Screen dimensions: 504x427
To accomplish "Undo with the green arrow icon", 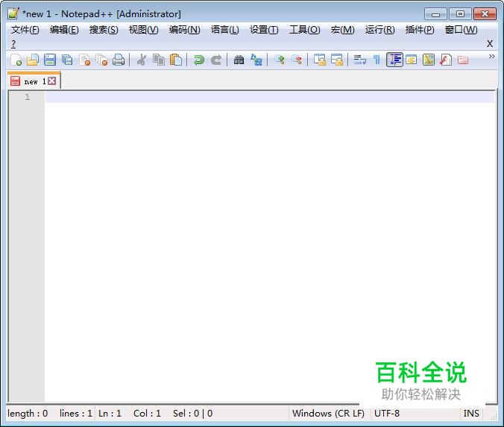I will pos(198,60).
